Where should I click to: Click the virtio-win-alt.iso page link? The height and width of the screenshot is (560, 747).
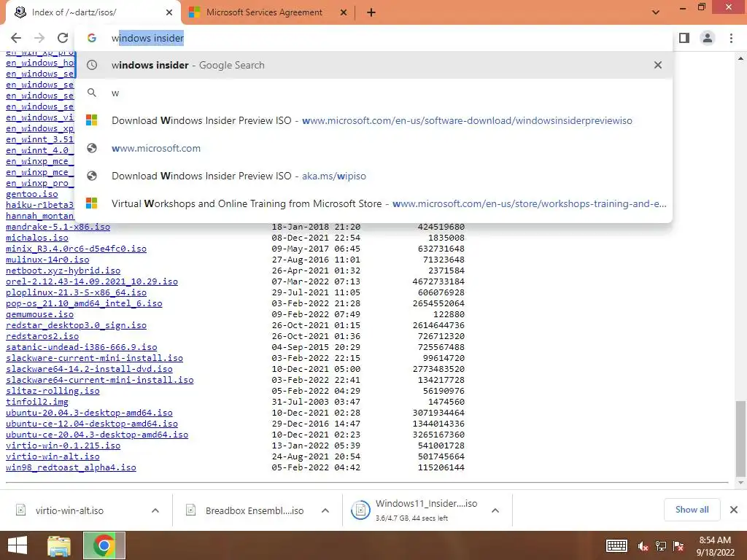[53, 456]
